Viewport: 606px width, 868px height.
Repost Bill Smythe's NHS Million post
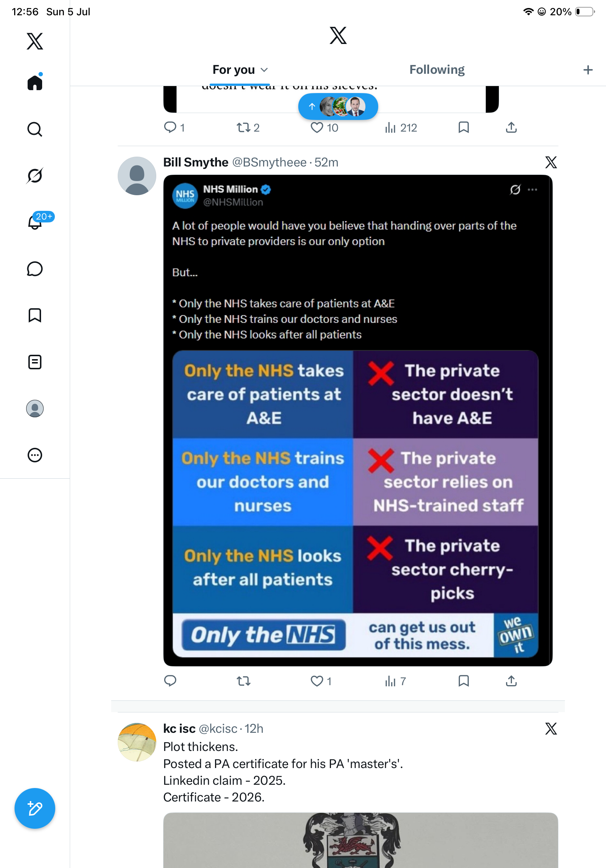click(x=243, y=681)
